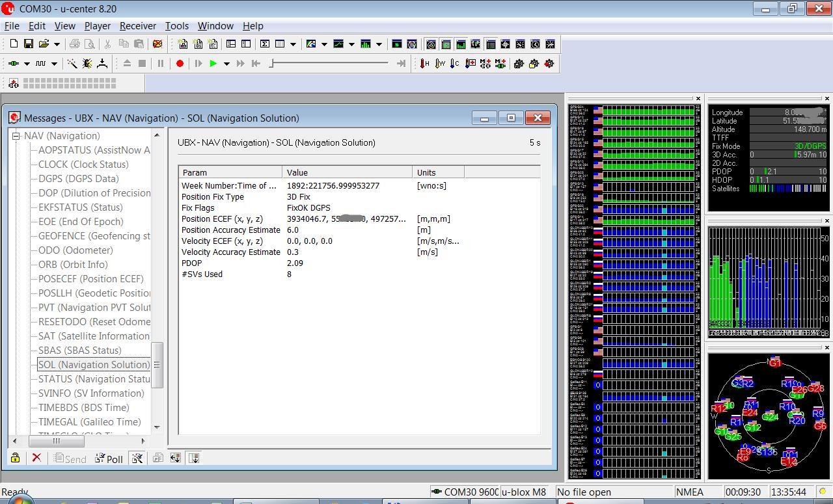Trigger a hot start with the H thermometer icon
833x504 pixels.
tap(423, 63)
